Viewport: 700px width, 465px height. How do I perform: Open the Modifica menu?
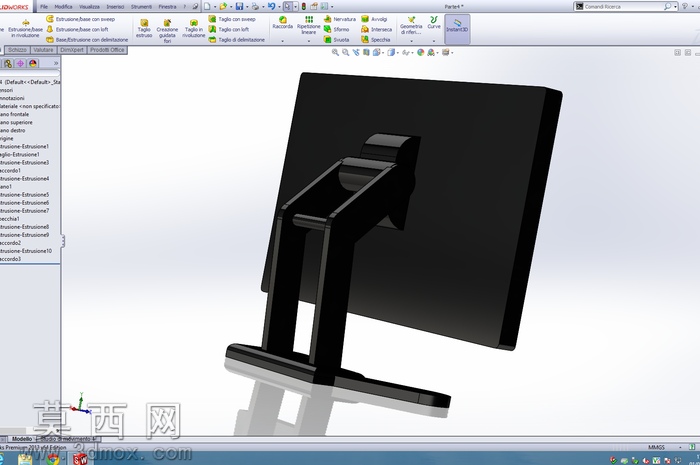click(63, 7)
